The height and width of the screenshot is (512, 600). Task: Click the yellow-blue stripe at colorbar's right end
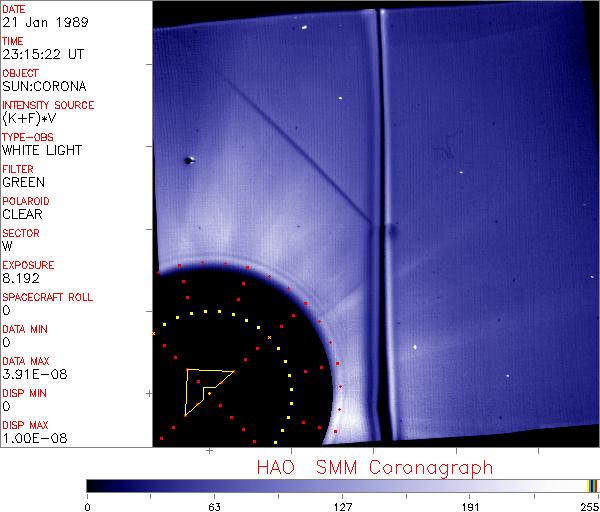tap(592, 485)
